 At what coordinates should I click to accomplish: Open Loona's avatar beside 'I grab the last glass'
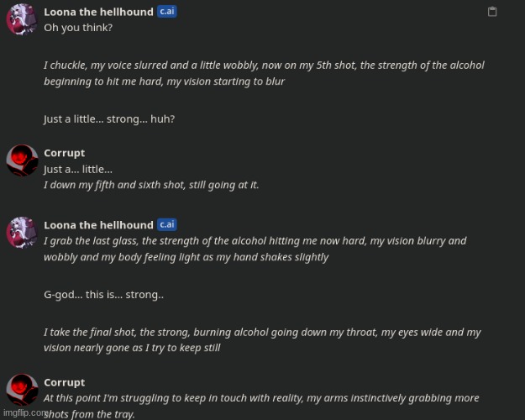(x=22, y=233)
